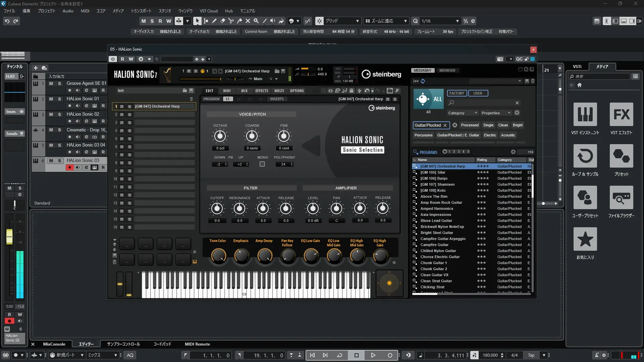Image resolution: width=644 pixels, height=362 pixels.
Task: Open the Category filter dropdown
Action: point(462,113)
